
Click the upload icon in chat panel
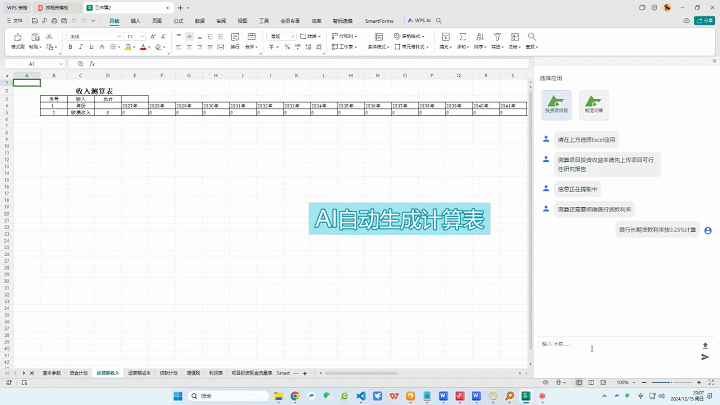coord(704,345)
